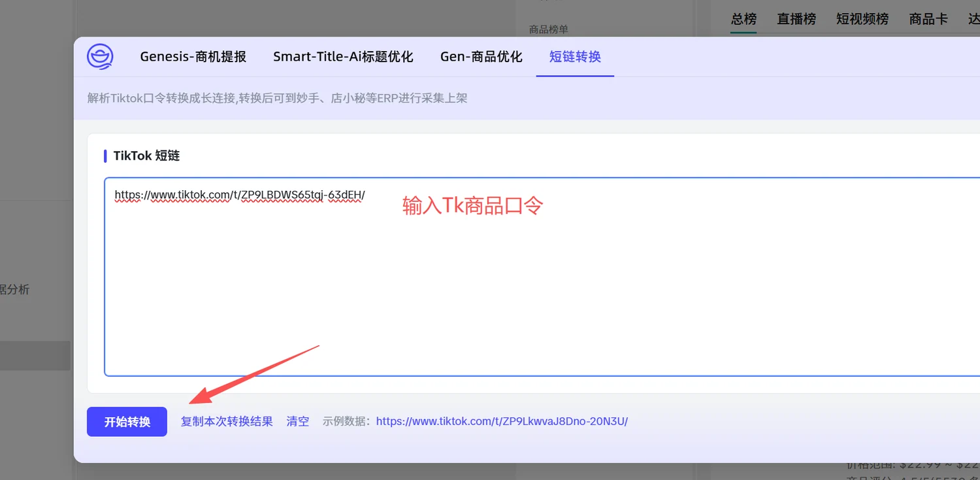Click the 开始转换 button
Screen dimensions: 980x480
point(127,422)
